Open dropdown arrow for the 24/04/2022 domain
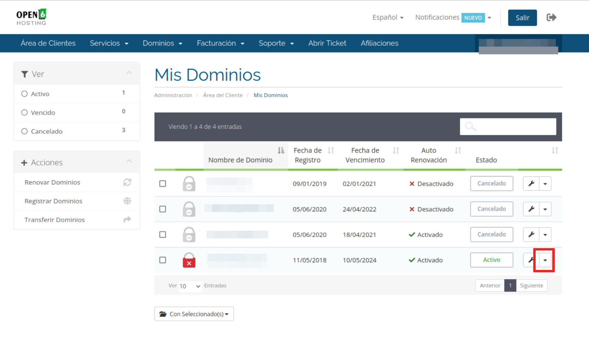The height and width of the screenshot is (364, 589). 545,209
